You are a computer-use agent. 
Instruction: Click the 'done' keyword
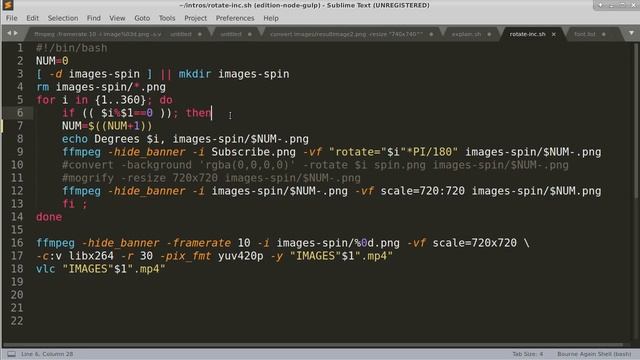(x=49, y=217)
